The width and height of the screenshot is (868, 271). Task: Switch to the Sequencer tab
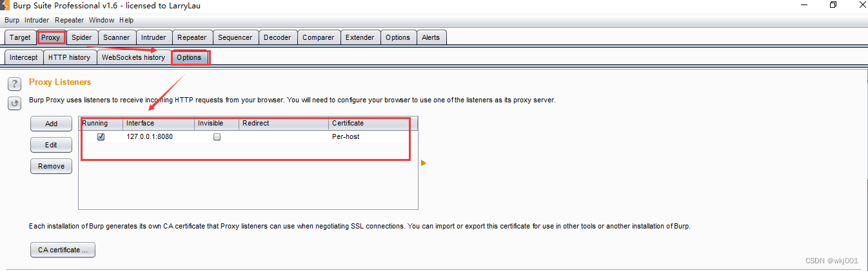(235, 37)
